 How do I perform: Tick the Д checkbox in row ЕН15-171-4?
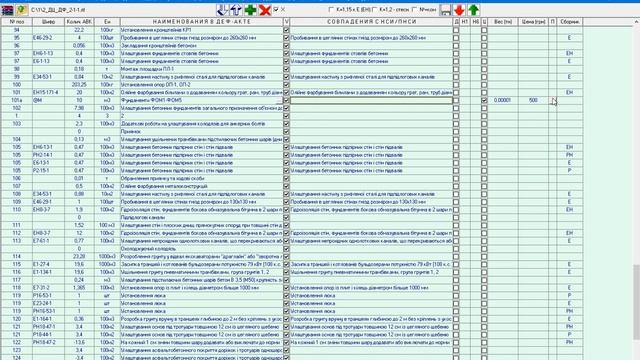click(x=456, y=92)
